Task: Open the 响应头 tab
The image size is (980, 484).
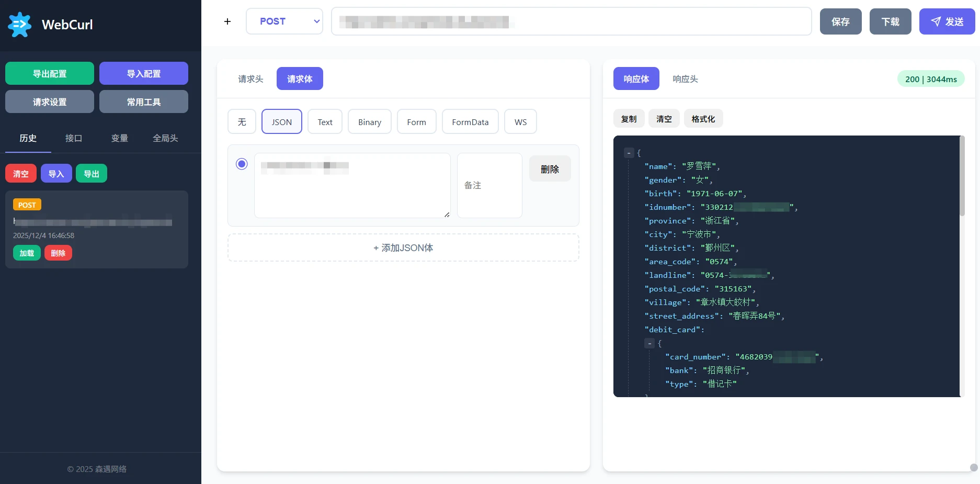Action: (685, 78)
